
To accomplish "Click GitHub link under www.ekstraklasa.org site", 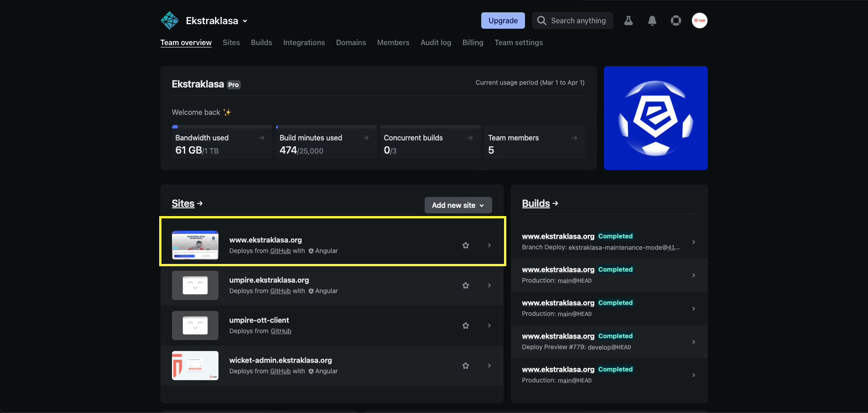I will [x=281, y=251].
